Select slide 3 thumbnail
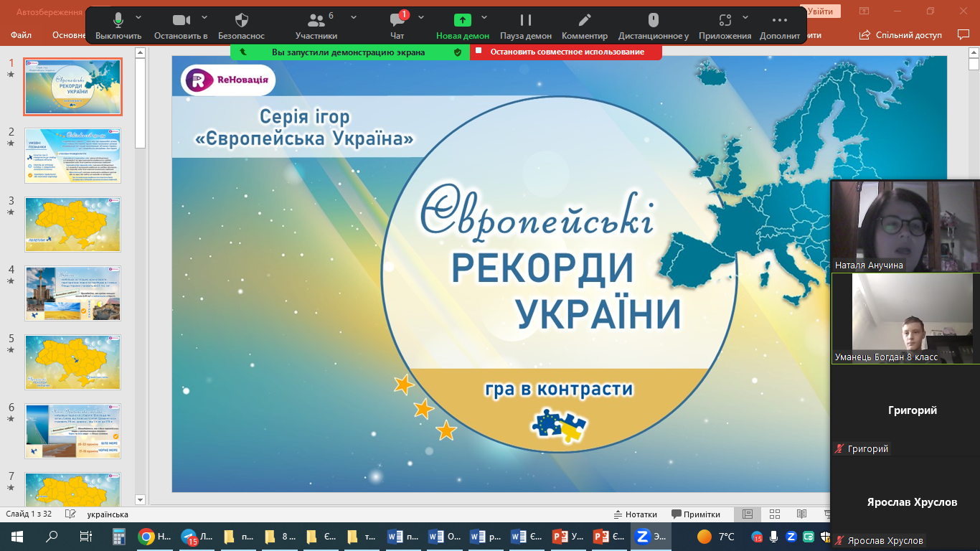Screen dimensions: 980x551 [73, 225]
